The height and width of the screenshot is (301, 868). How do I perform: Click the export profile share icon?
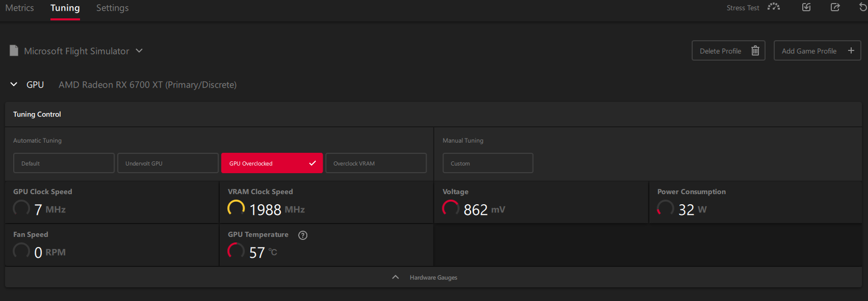(x=835, y=7)
